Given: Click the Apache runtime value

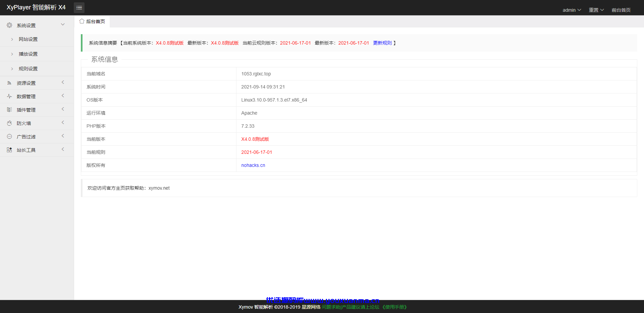Looking at the screenshot, I should coord(249,113).
